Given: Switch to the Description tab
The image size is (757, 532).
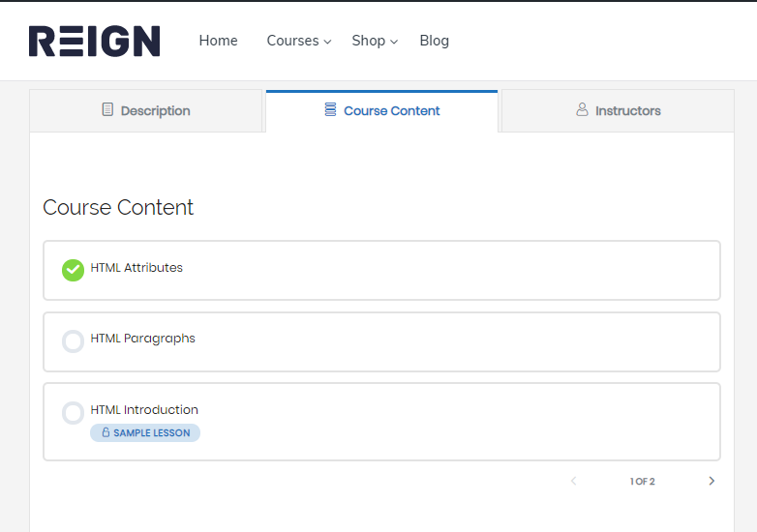Looking at the screenshot, I should [x=146, y=110].
